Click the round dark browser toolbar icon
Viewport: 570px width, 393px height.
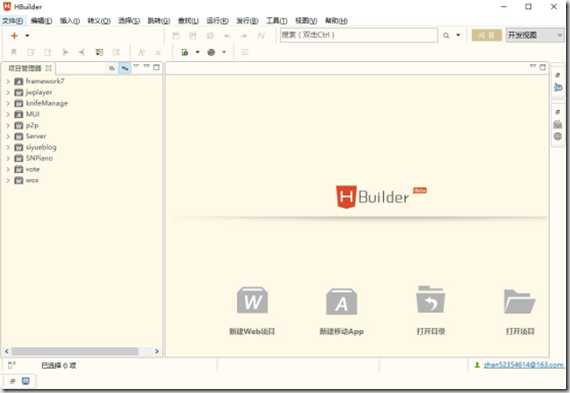(x=211, y=52)
